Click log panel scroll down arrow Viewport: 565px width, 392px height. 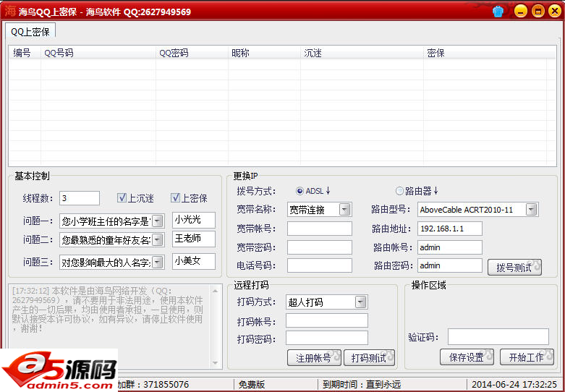[x=215, y=362]
